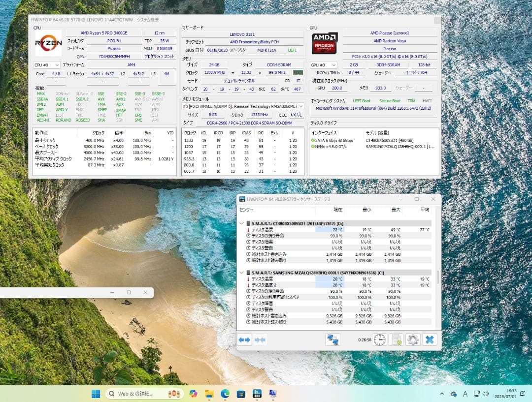Click the AMD Radeon Graphics logo

[325, 43]
